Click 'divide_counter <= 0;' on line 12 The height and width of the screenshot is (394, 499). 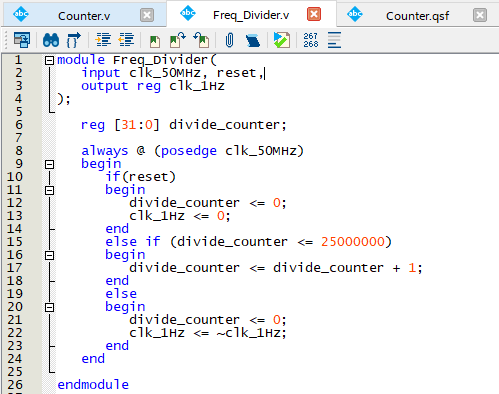208,203
